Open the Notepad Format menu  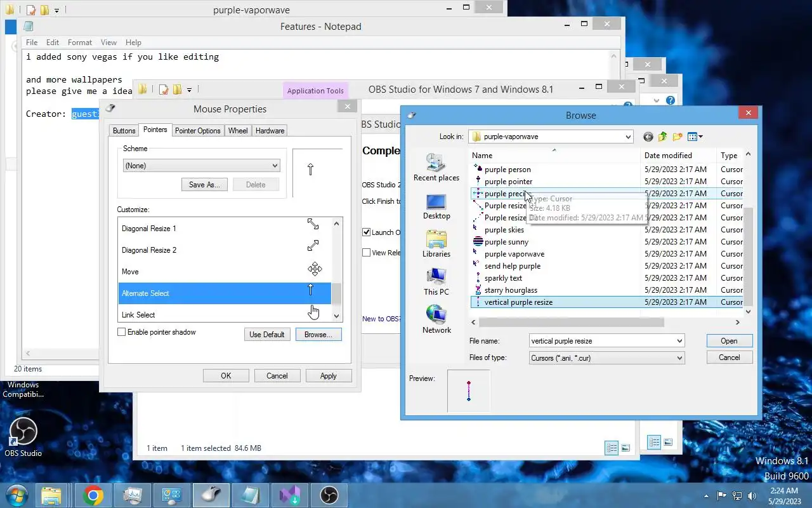pyautogui.click(x=79, y=43)
